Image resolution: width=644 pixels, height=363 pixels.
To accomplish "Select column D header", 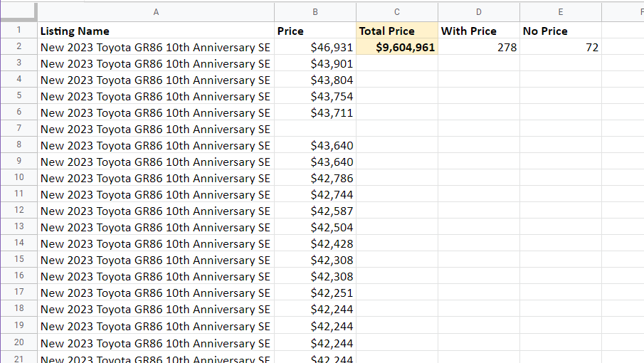I will point(479,11).
